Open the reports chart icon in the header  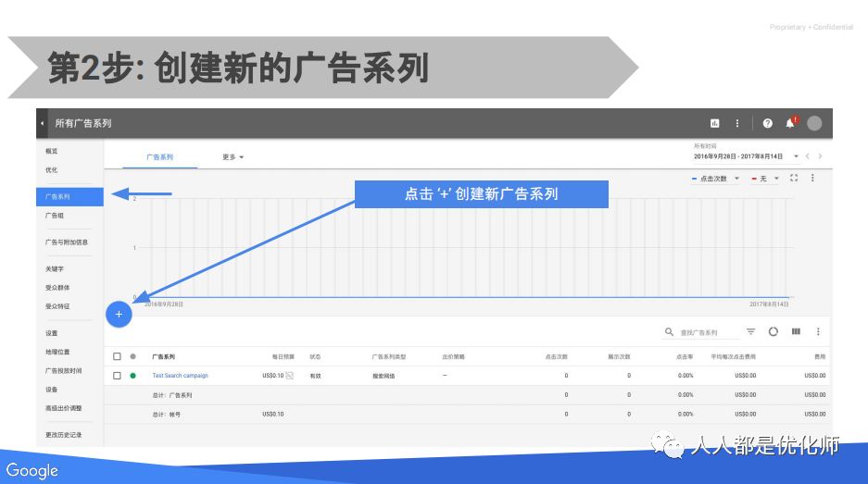pos(714,123)
